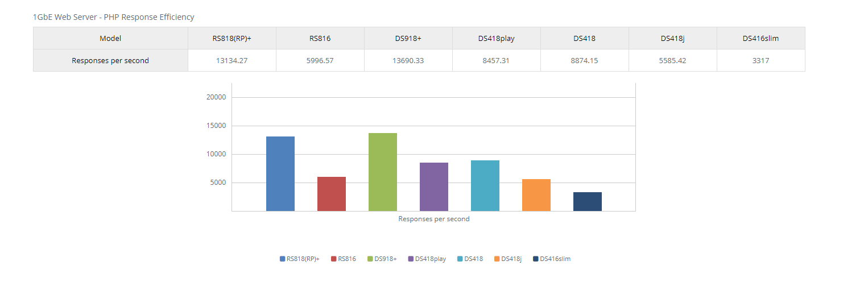Click the 1GbE Web Server chart title
Viewport: 868px width, 290px height.
coord(114,17)
